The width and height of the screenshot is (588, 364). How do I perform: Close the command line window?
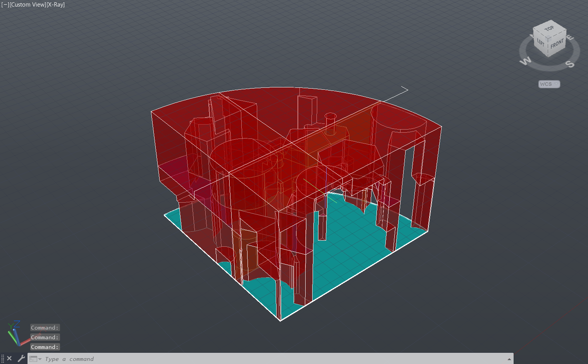(x=9, y=359)
